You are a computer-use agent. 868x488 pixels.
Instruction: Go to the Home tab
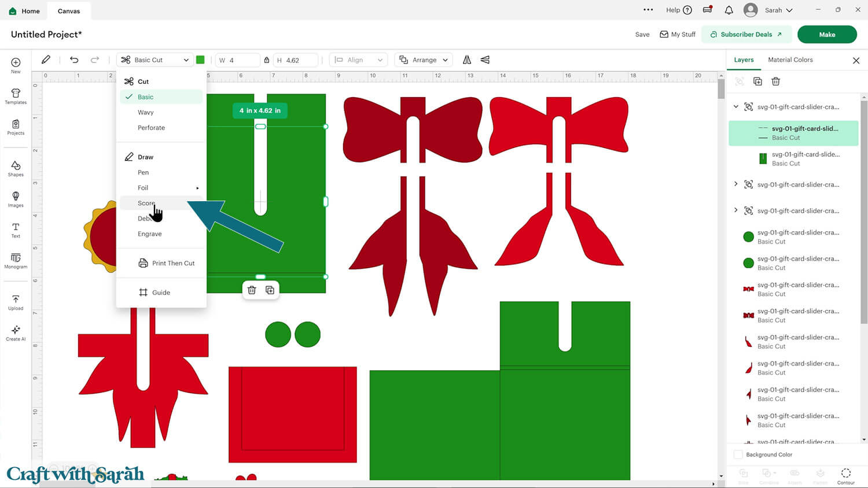24,11
